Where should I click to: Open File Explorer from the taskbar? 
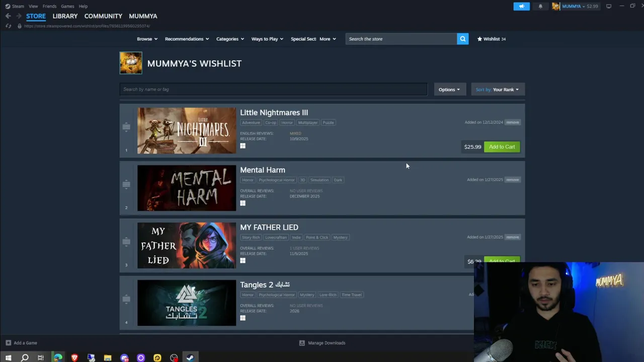coord(108,358)
